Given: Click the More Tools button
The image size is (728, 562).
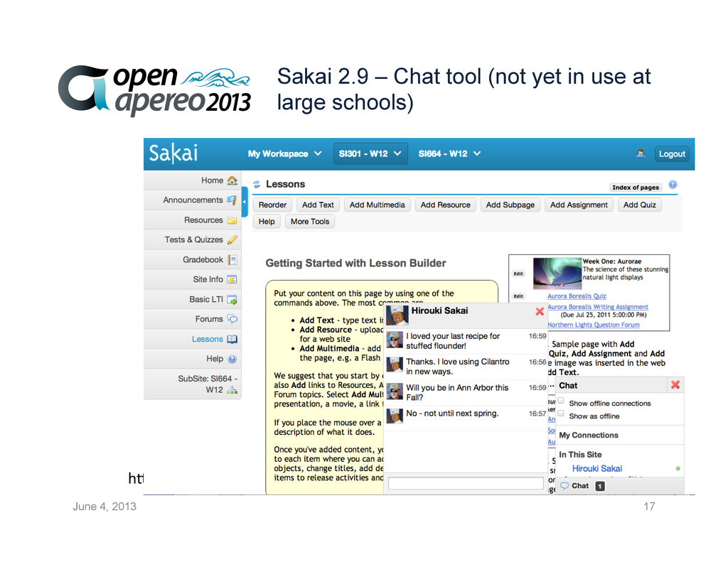Looking at the screenshot, I should (310, 222).
